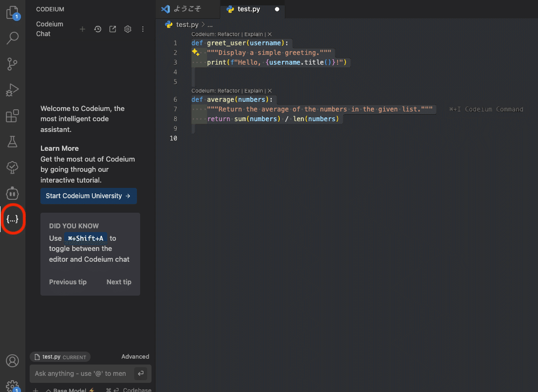The image size is (538, 392).
Task: Open the Testing flask icon
Action: coord(12,142)
